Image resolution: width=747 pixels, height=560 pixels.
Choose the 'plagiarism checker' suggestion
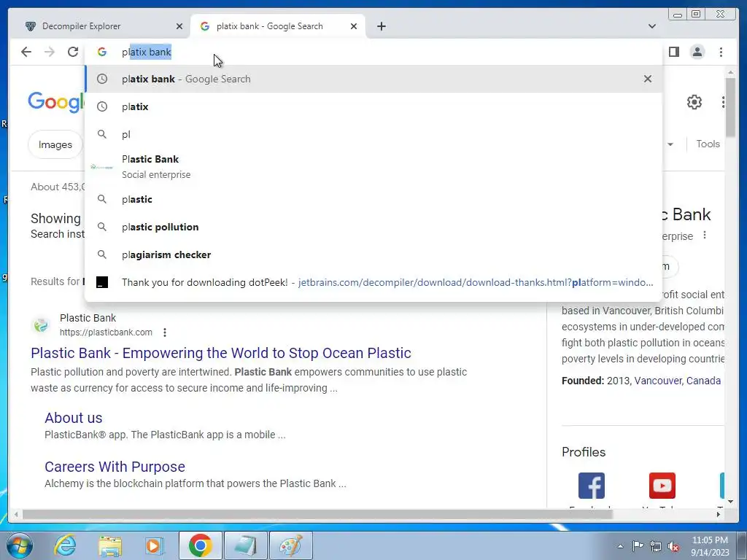coord(373,254)
